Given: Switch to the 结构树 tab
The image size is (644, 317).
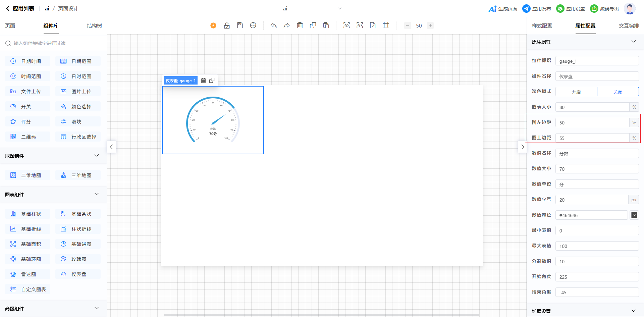Looking at the screenshot, I should 94,26.
